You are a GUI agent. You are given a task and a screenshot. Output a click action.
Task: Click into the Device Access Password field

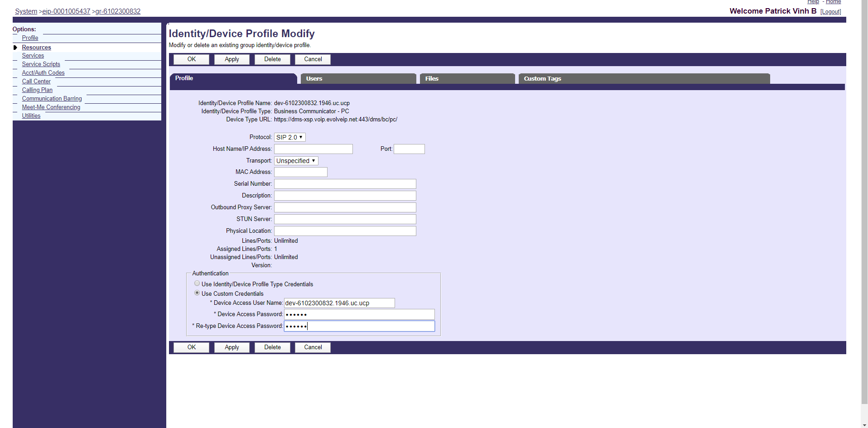[x=359, y=314]
